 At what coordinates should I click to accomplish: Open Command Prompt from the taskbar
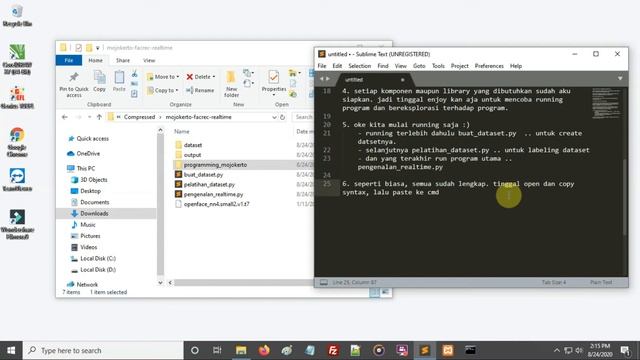point(470,350)
